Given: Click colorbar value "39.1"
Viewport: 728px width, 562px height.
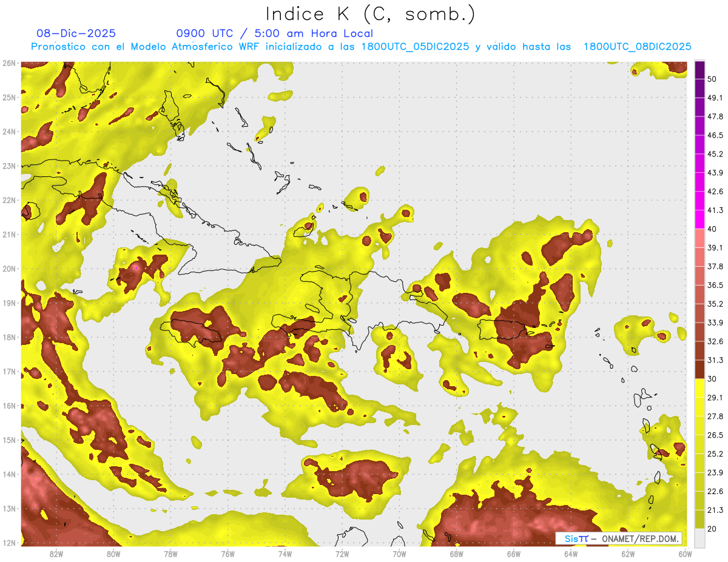Looking at the screenshot, I should [715, 247].
